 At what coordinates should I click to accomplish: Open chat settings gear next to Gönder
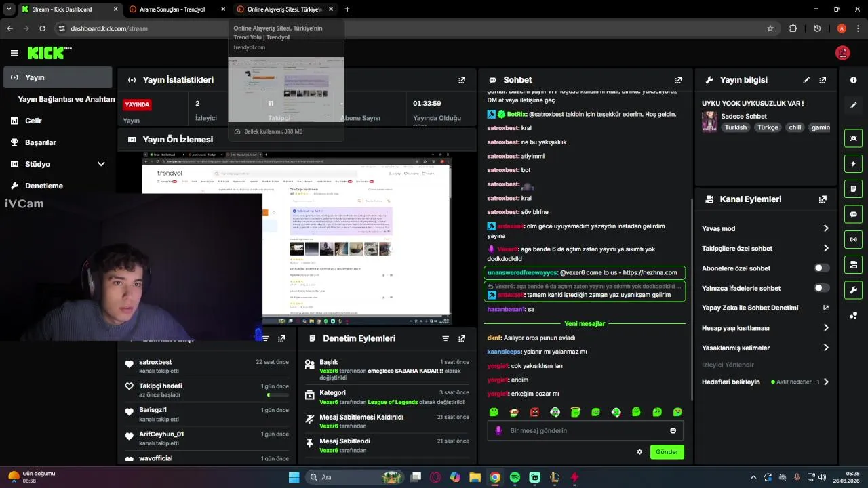(x=639, y=452)
